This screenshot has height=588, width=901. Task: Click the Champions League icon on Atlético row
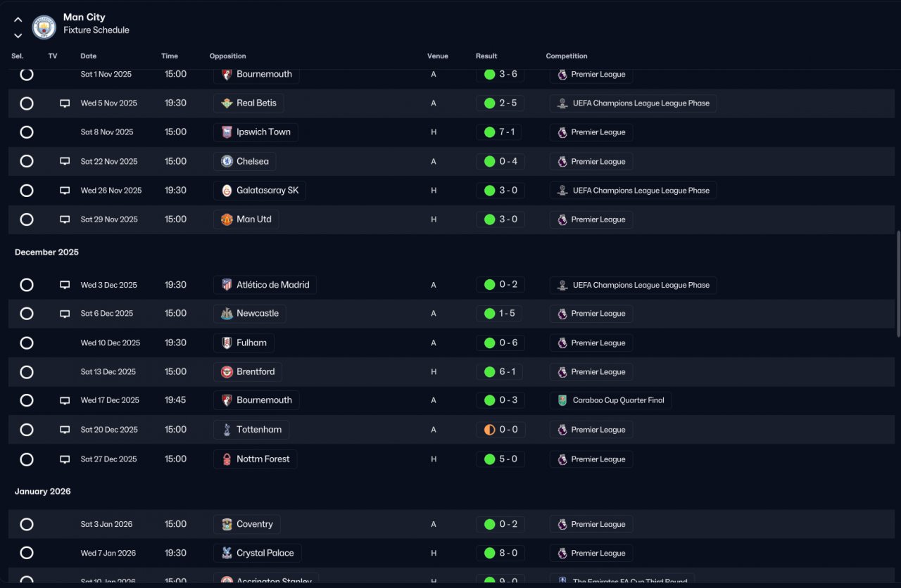562,285
